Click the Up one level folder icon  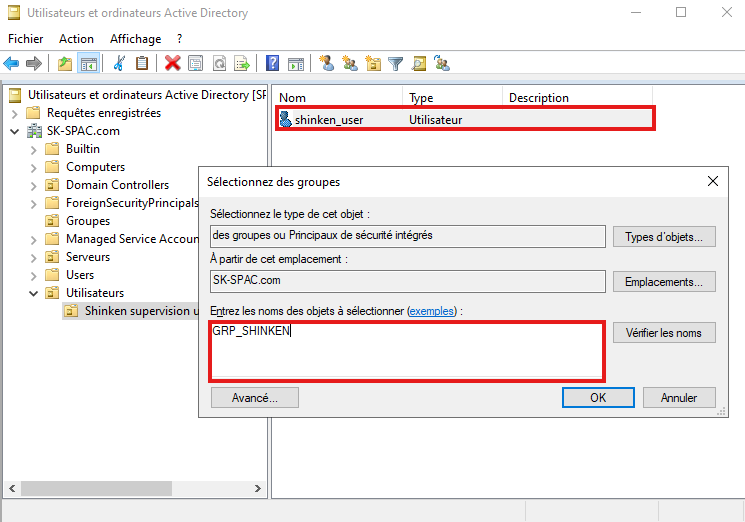(x=65, y=64)
